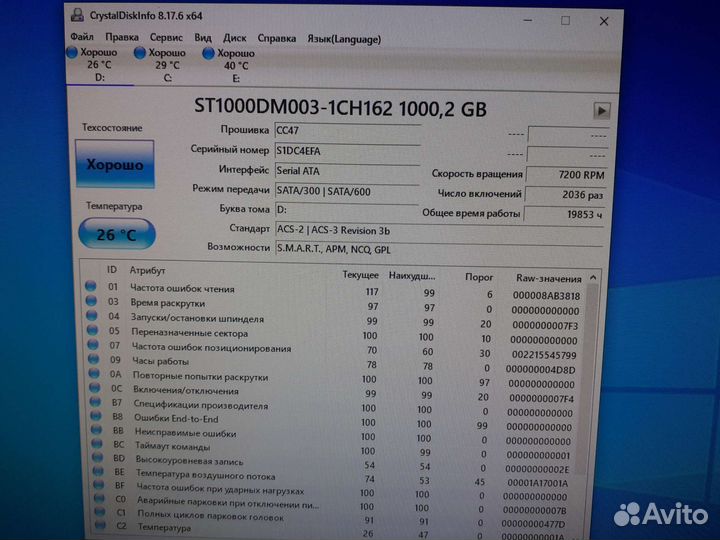Click raw value 002215545799
The width and height of the screenshot is (720, 540).
tap(544, 355)
